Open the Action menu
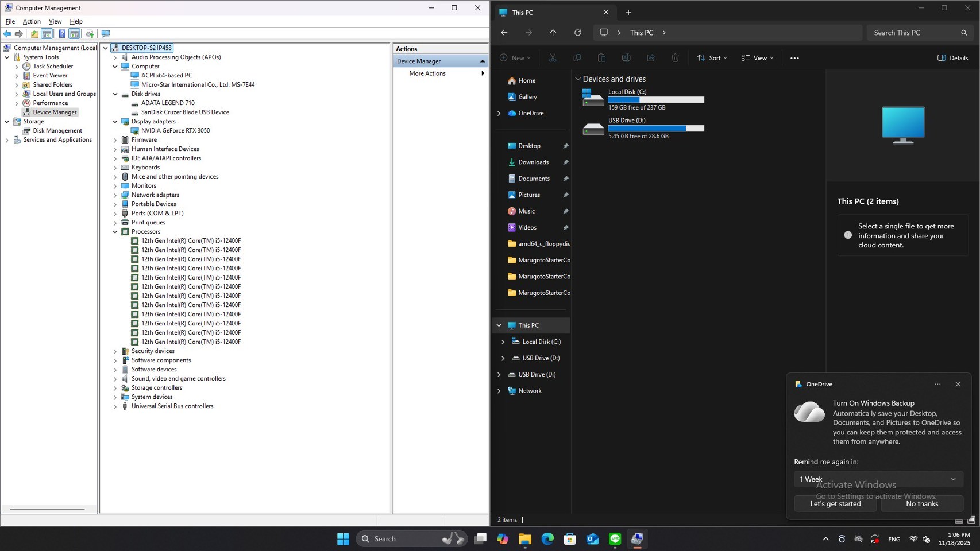 coord(32,21)
